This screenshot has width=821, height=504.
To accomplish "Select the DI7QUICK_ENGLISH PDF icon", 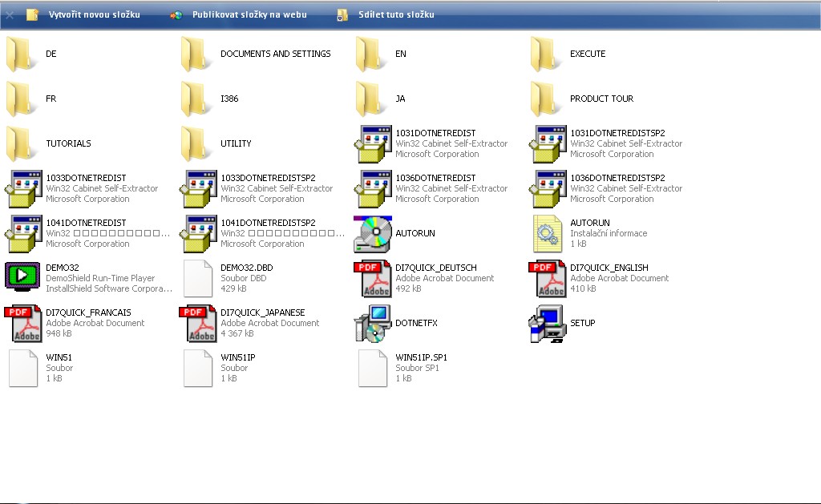I will pyautogui.click(x=548, y=279).
